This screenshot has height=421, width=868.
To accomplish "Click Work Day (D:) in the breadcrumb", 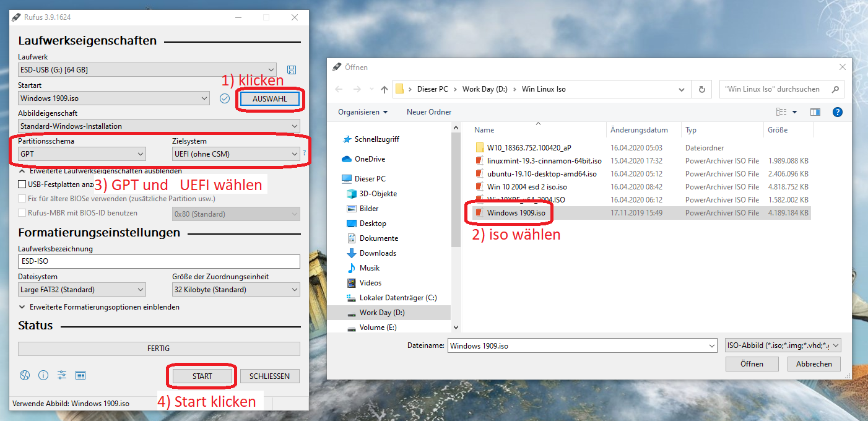I will (485, 89).
